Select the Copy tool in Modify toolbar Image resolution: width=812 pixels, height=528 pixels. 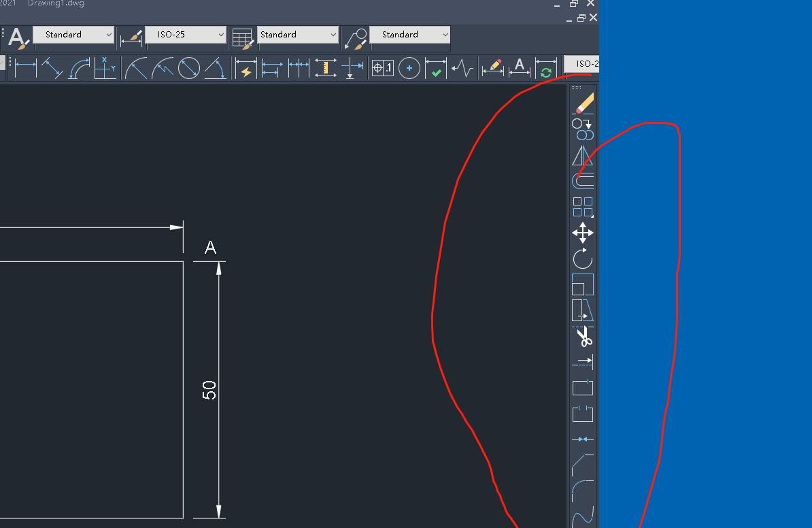pos(583,129)
